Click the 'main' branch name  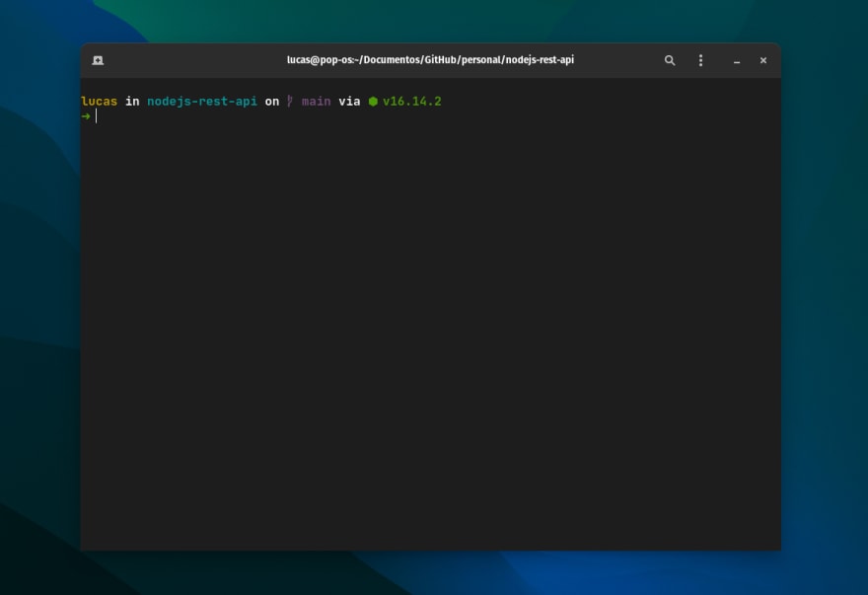(x=316, y=102)
